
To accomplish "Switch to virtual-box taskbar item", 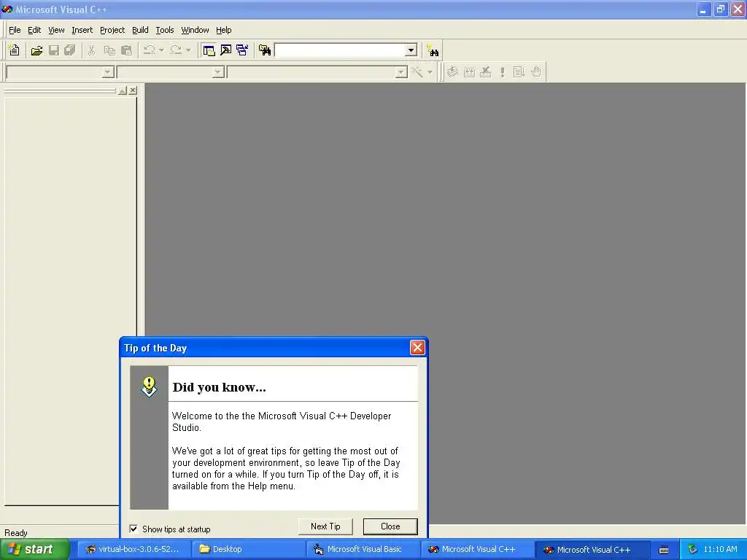I will (x=133, y=549).
